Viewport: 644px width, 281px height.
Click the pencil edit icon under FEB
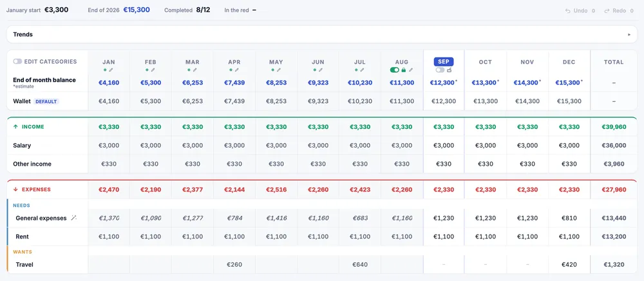pyautogui.click(x=153, y=70)
